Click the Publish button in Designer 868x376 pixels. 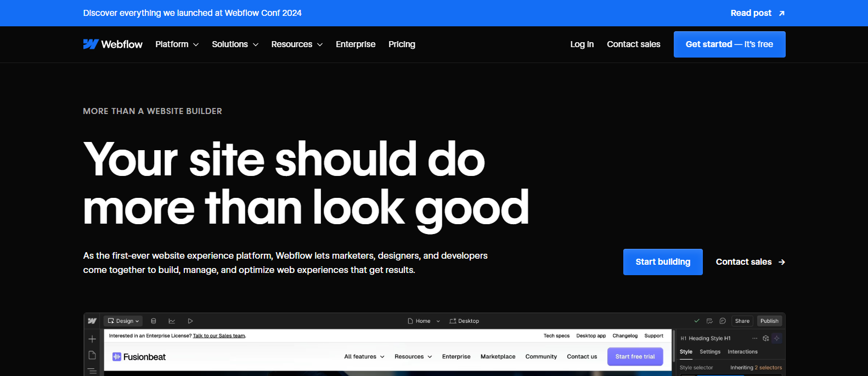769,321
